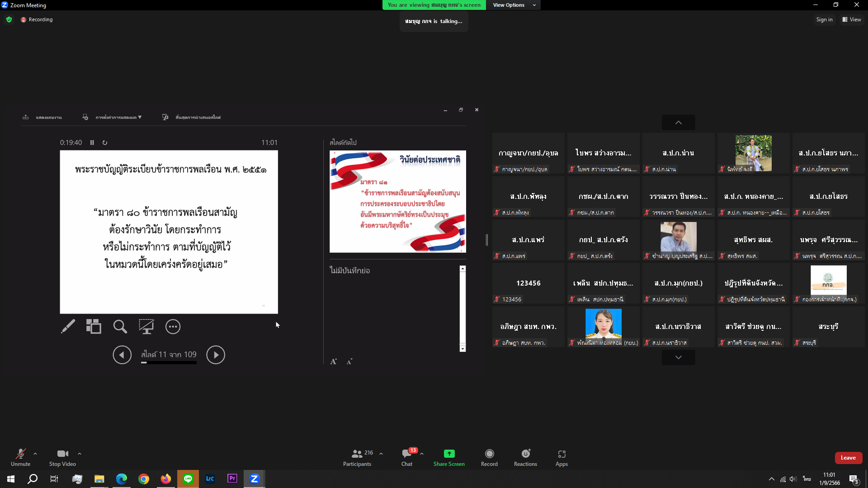Reset the presentation timer
The height and width of the screenshot is (488, 868).
click(105, 143)
